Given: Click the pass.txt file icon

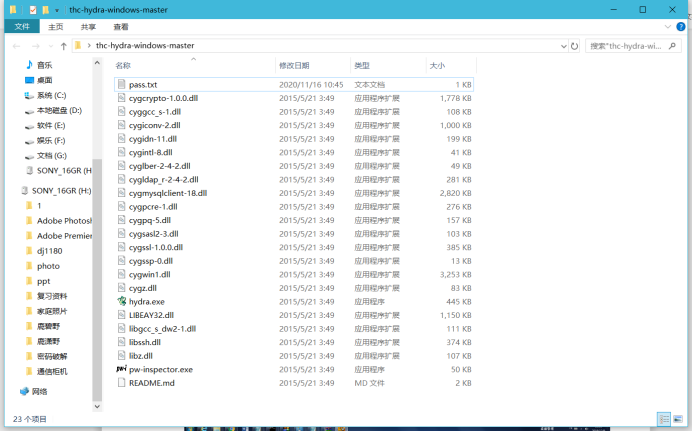Looking at the screenshot, I should pyautogui.click(x=121, y=84).
